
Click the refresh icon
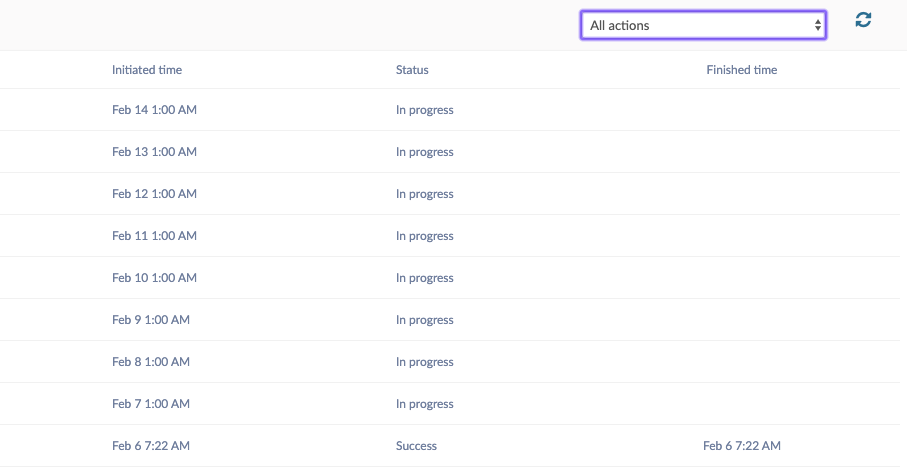tap(863, 20)
